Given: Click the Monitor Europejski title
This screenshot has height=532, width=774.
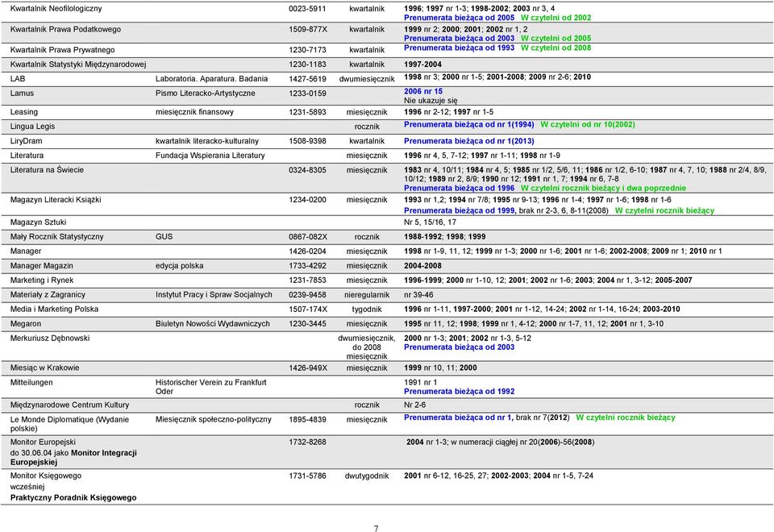Looking at the screenshot, I should coord(43,443).
